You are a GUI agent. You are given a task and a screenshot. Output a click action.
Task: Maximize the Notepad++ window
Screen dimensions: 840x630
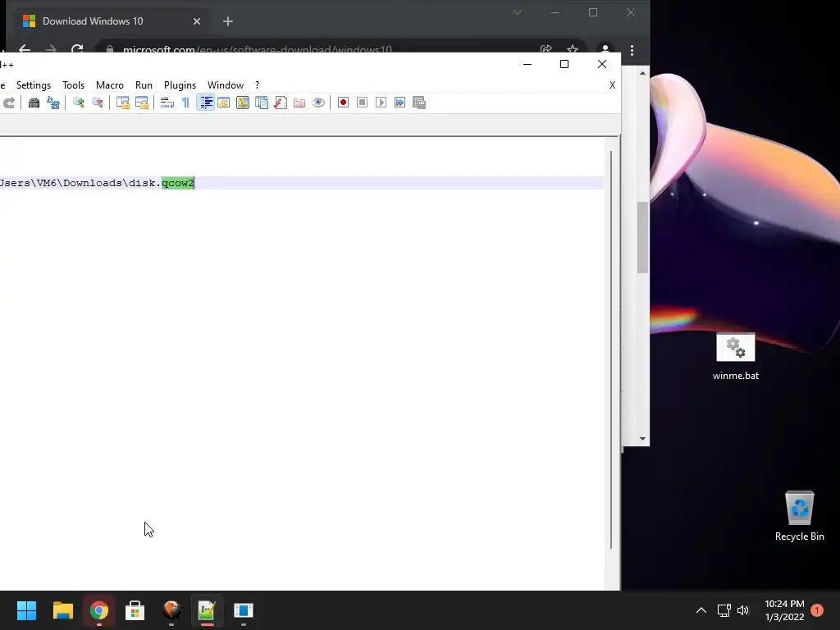click(564, 64)
